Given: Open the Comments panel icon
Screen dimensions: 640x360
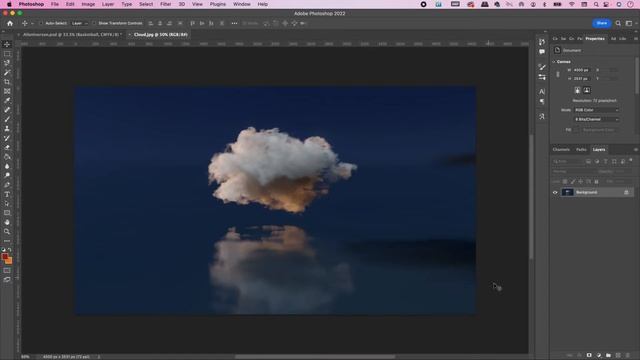Looking at the screenshot, I should [x=542, y=52].
